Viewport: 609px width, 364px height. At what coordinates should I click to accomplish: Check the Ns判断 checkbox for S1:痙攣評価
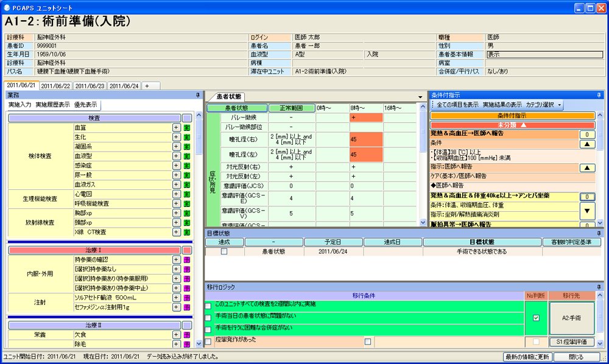pos(536,341)
